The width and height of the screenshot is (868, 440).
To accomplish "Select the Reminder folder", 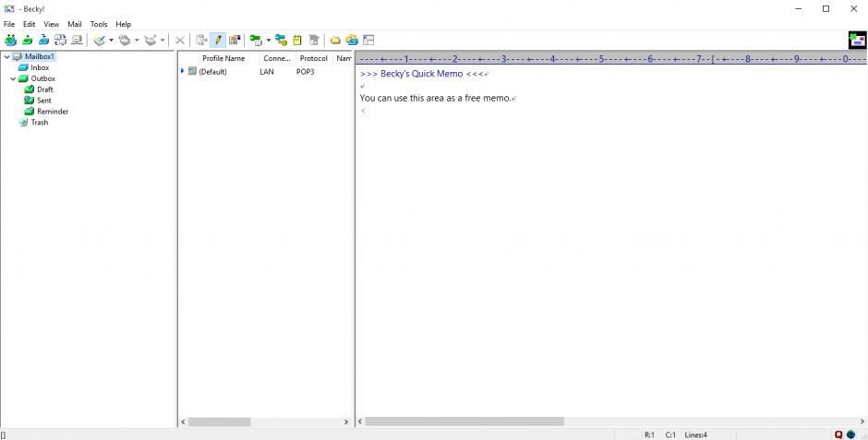I will pyautogui.click(x=53, y=112).
